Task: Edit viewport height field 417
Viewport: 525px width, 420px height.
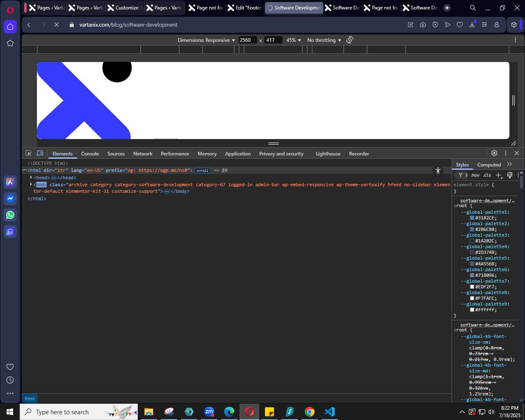Action: point(274,40)
